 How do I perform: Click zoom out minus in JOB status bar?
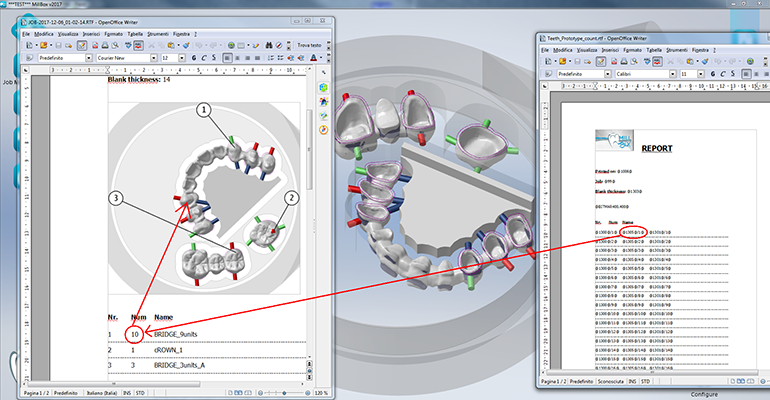(x=260, y=393)
